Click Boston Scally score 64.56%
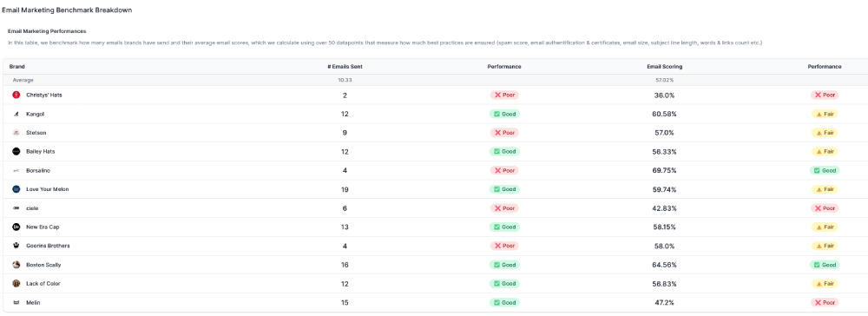The height and width of the screenshot is (316, 868). coord(664,265)
